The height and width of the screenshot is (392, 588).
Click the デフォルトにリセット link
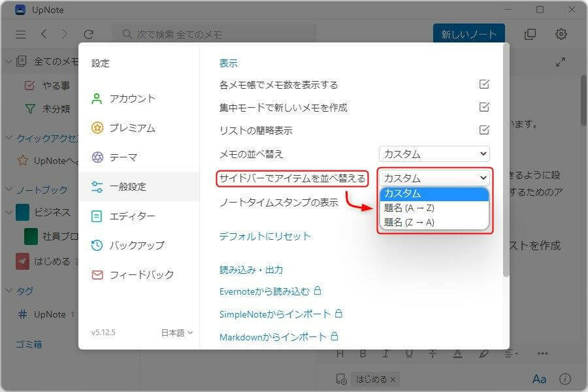(265, 237)
